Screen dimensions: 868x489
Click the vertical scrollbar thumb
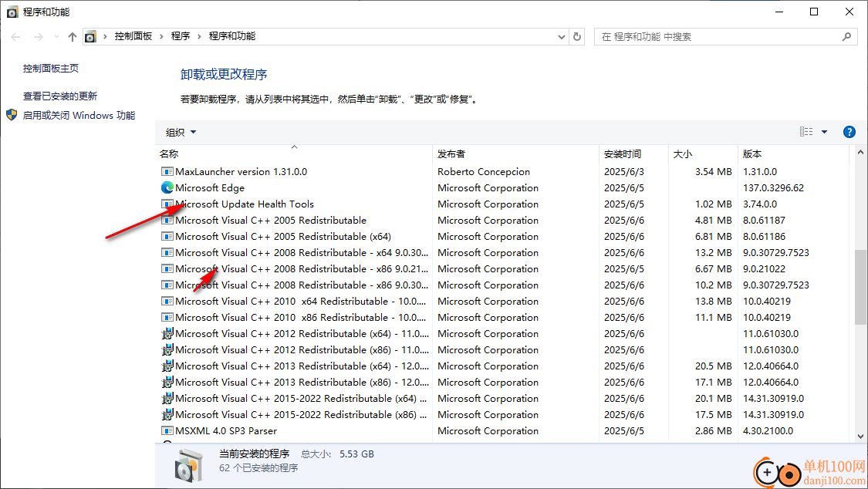pyautogui.click(x=860, y=287)
